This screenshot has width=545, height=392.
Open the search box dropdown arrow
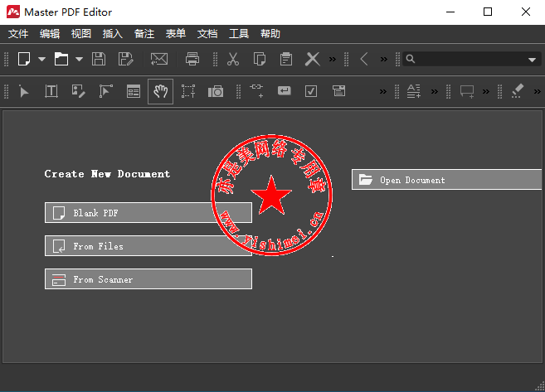pyautogui.click(x=532, y=60)
